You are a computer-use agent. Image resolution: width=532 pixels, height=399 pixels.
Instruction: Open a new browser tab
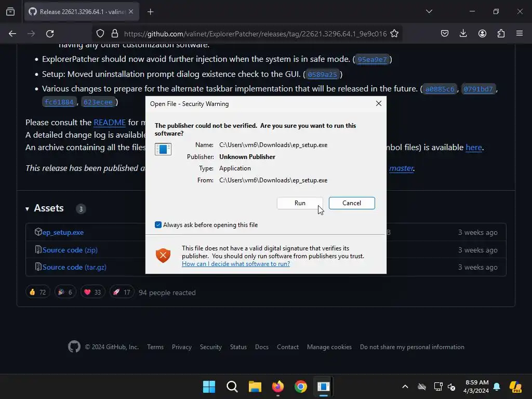(x=150, y=12)
